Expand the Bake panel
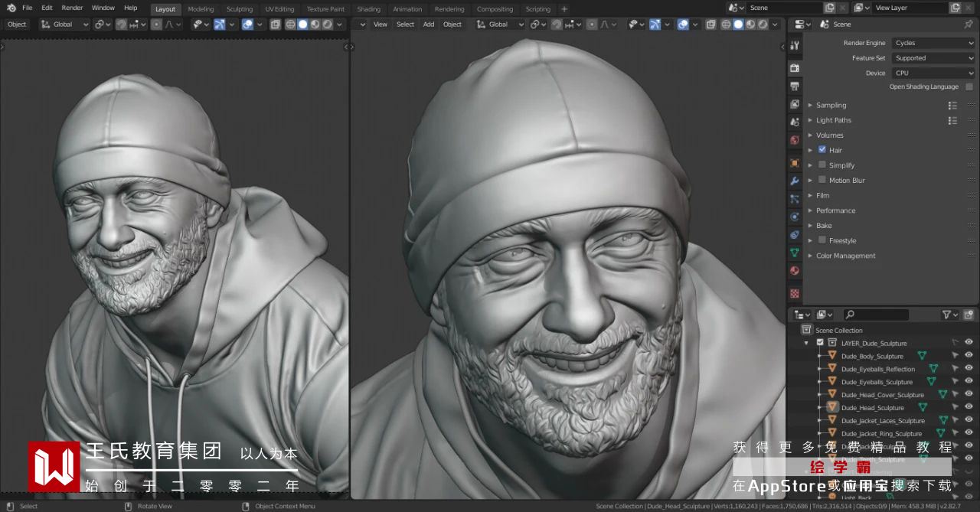 (810, 226)
